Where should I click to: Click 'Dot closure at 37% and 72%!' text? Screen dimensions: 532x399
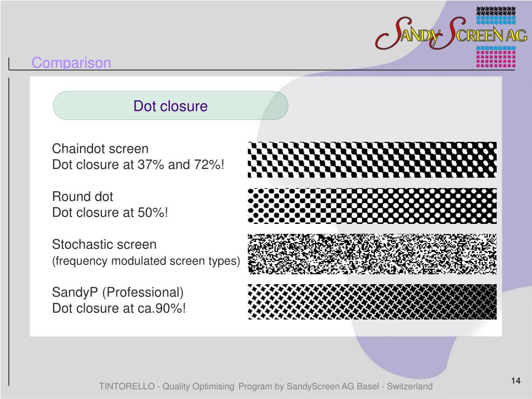(x=138, y=165)
